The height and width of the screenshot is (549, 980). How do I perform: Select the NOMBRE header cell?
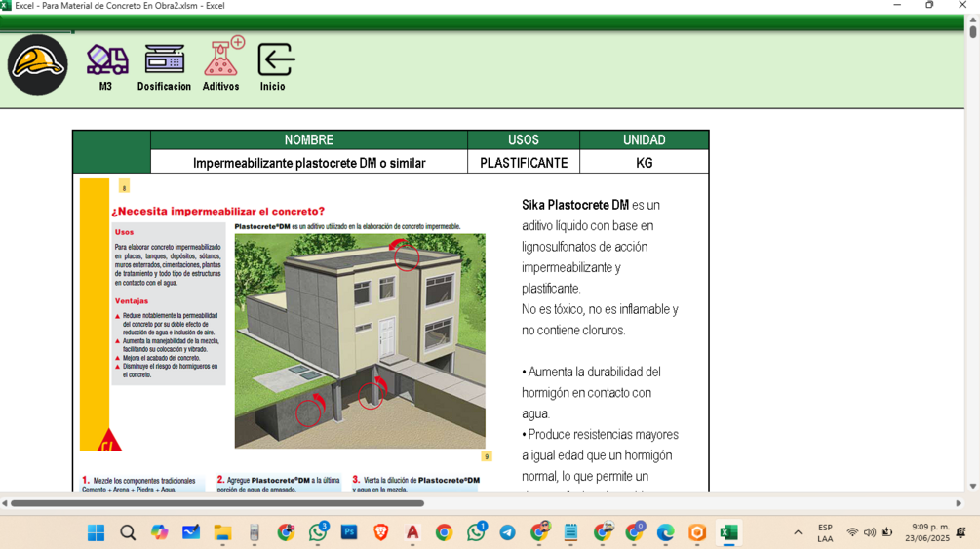(309, 140)
